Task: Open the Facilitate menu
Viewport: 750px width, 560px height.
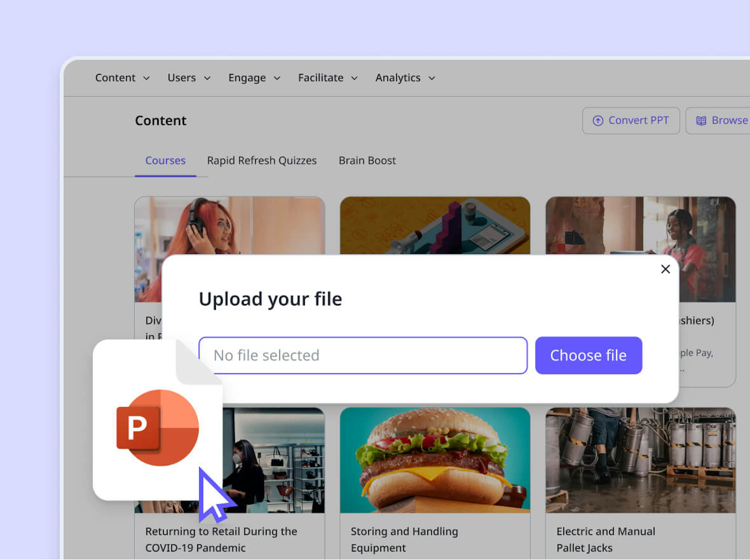Action: pos(328,78)
